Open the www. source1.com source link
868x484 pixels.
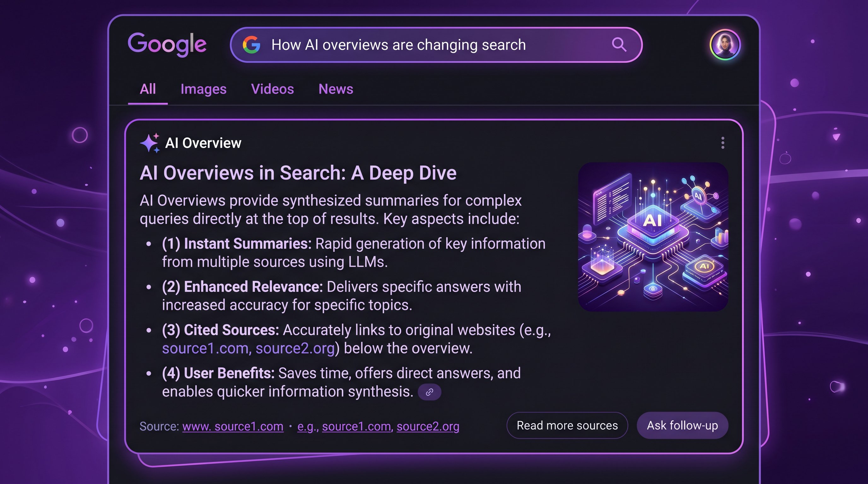point(233,426)
